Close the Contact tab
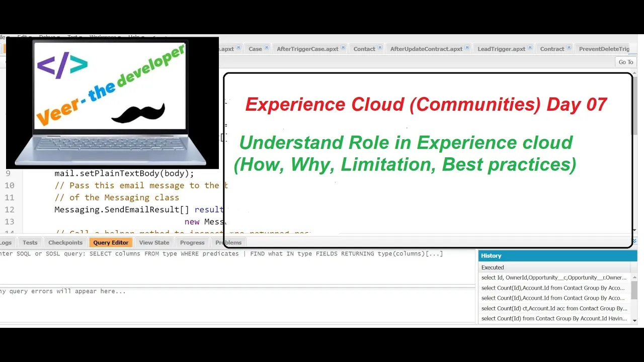This screenshot has height=362, width=644. 380,48
